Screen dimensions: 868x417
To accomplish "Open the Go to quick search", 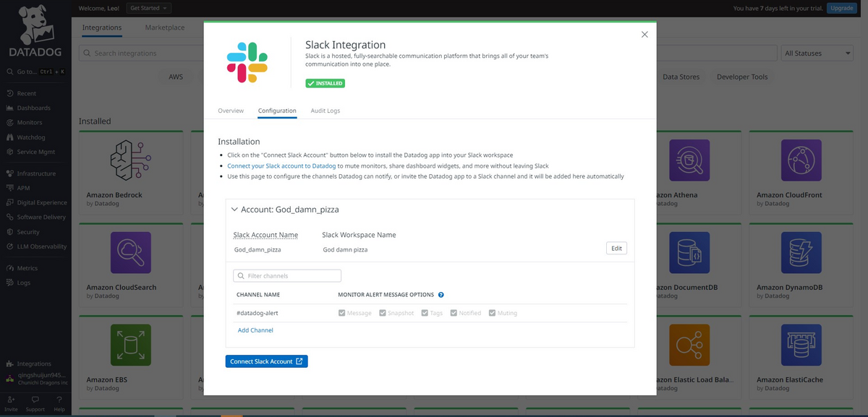I will click(35, 72).
